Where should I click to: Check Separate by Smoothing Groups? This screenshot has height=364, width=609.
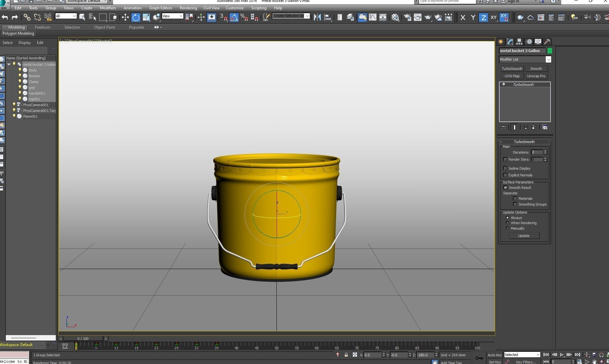(515, 204)
